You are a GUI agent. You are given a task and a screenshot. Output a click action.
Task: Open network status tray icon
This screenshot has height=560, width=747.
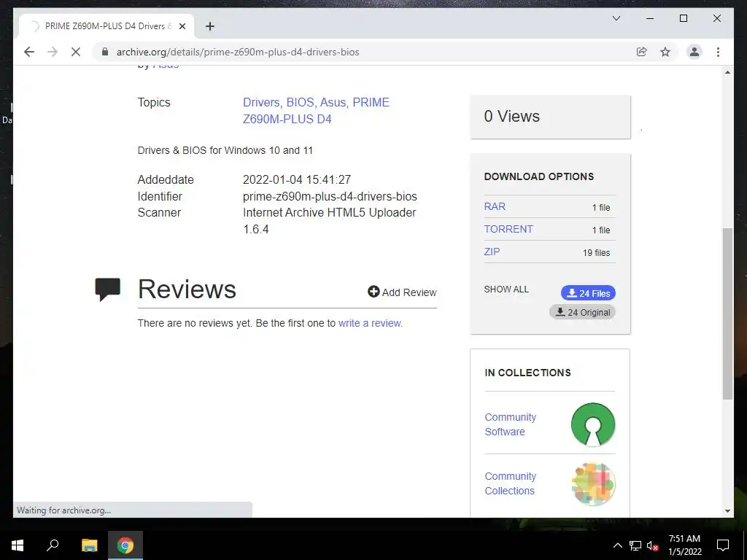pos(635,545)
